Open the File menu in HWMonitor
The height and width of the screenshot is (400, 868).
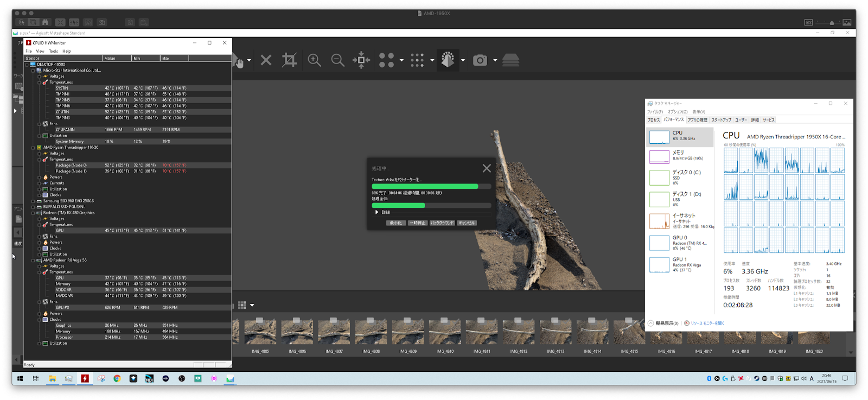pyautogui.click(x=29, y=51)
